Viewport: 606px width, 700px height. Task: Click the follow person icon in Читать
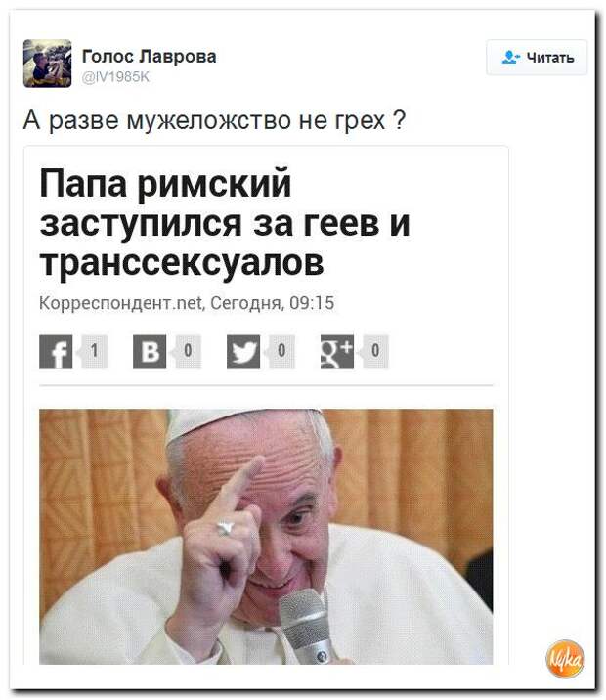click(x=510, y=57)
